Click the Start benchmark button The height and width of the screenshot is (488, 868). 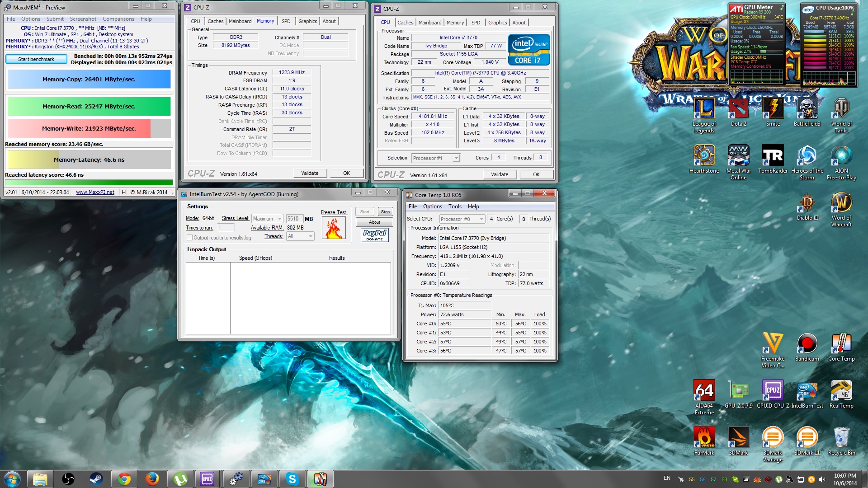[36, 59]
